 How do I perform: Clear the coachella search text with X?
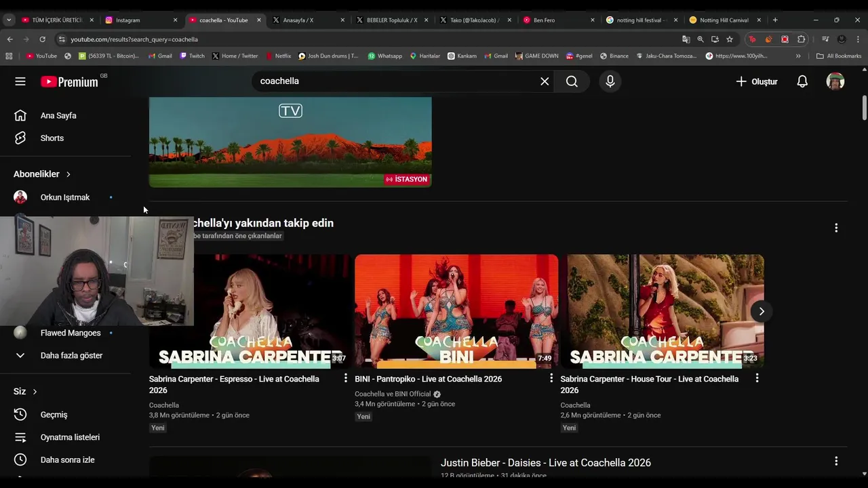[545, 81]
